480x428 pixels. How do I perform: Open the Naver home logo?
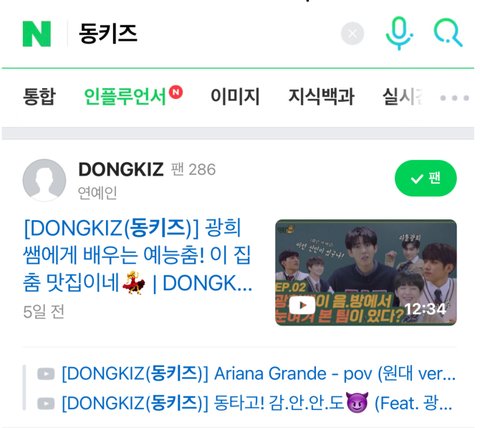37,34
